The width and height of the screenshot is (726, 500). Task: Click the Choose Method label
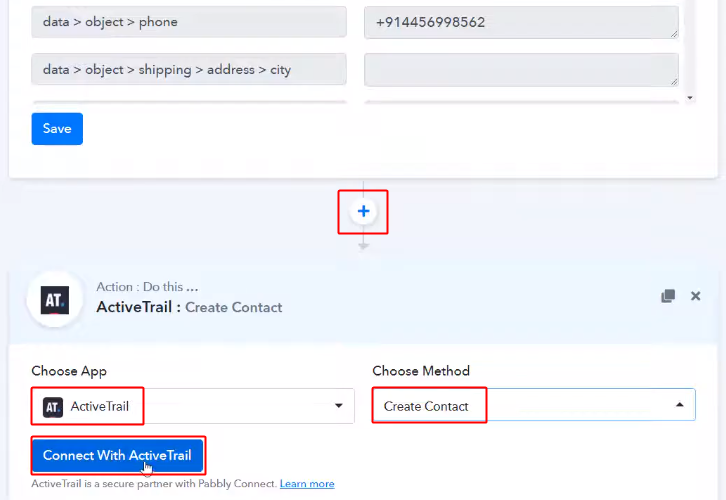[x=421, y=371]
